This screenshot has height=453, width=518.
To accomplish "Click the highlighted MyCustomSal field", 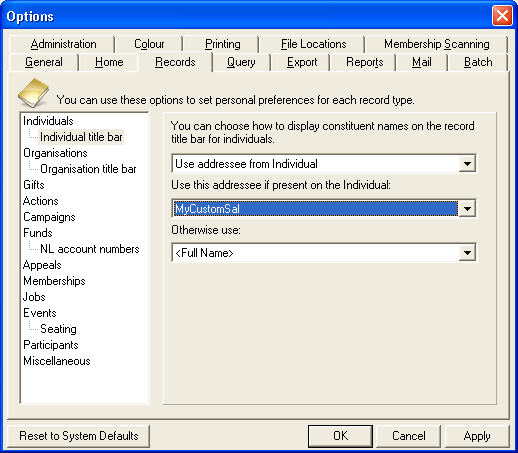I will pos(316,209).
